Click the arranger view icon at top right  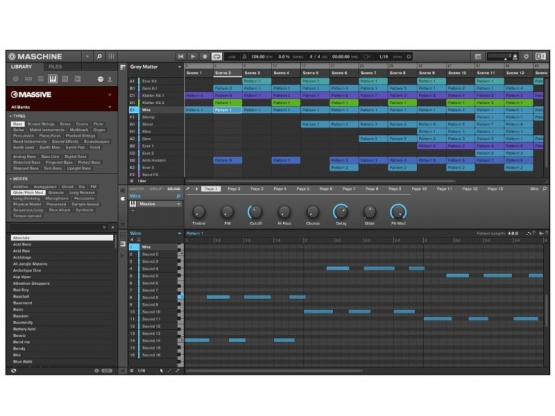coord(478,57)
